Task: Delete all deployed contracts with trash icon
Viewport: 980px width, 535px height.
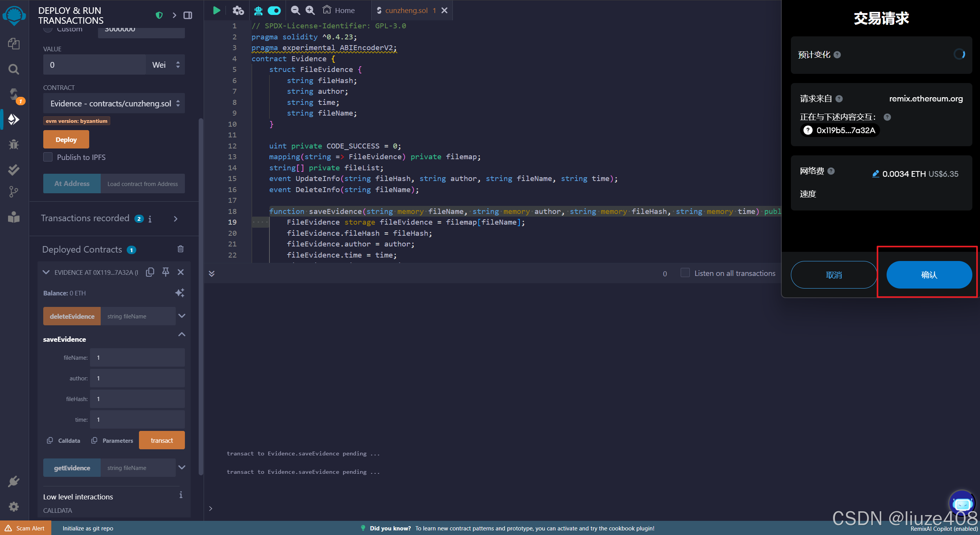Action: (181, 249)
